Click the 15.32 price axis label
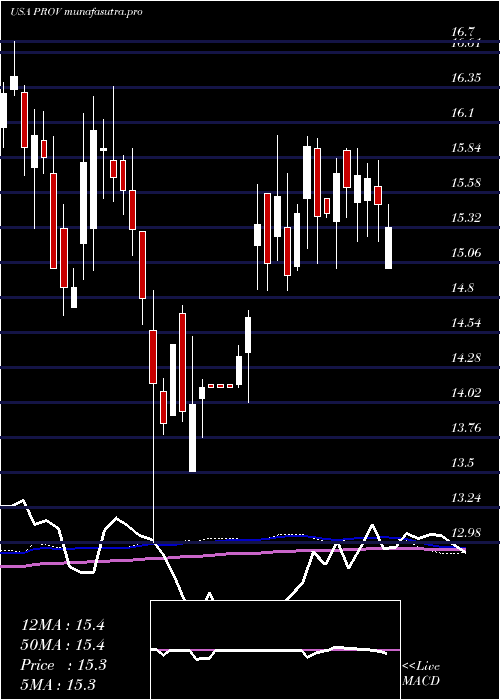The image size is (500, 700). (x=467, y=218)
